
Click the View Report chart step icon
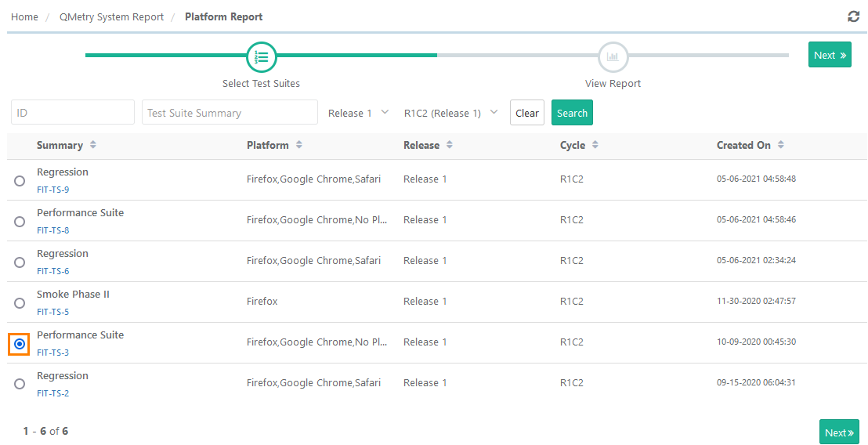613,56
